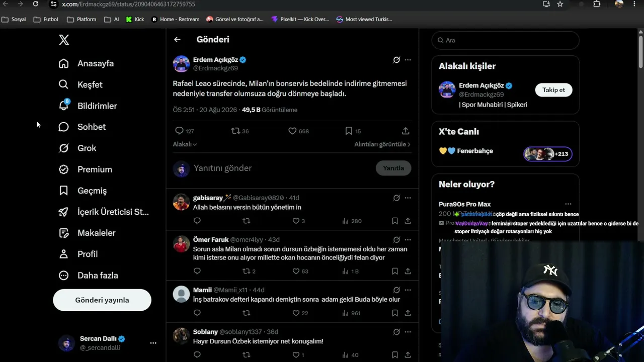Share gabisaray's reply

click(408, 221)
